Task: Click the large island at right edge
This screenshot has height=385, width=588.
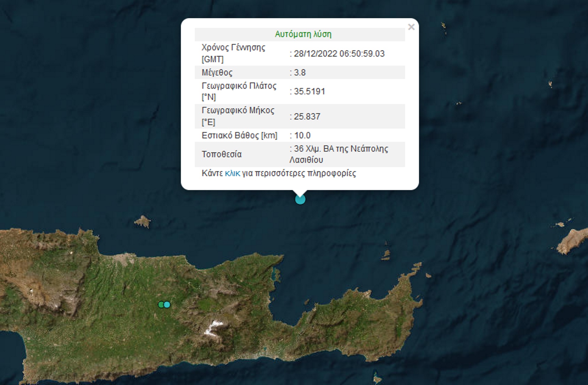Action: pos(573,240)
